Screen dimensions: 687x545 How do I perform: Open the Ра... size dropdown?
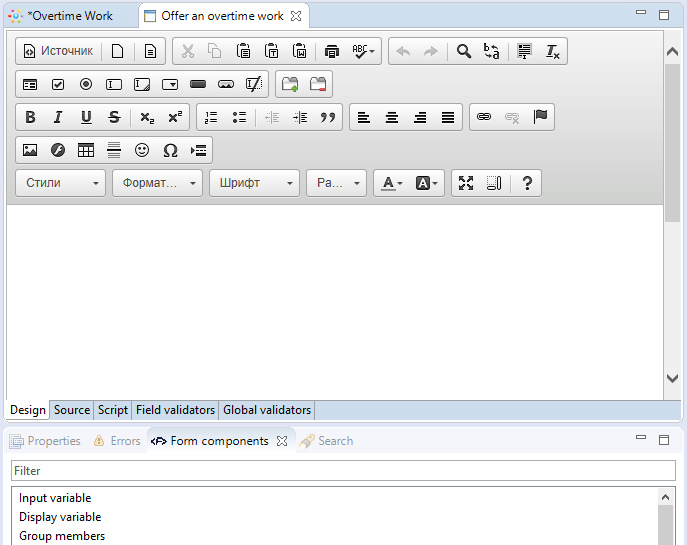tap(336, 183)
